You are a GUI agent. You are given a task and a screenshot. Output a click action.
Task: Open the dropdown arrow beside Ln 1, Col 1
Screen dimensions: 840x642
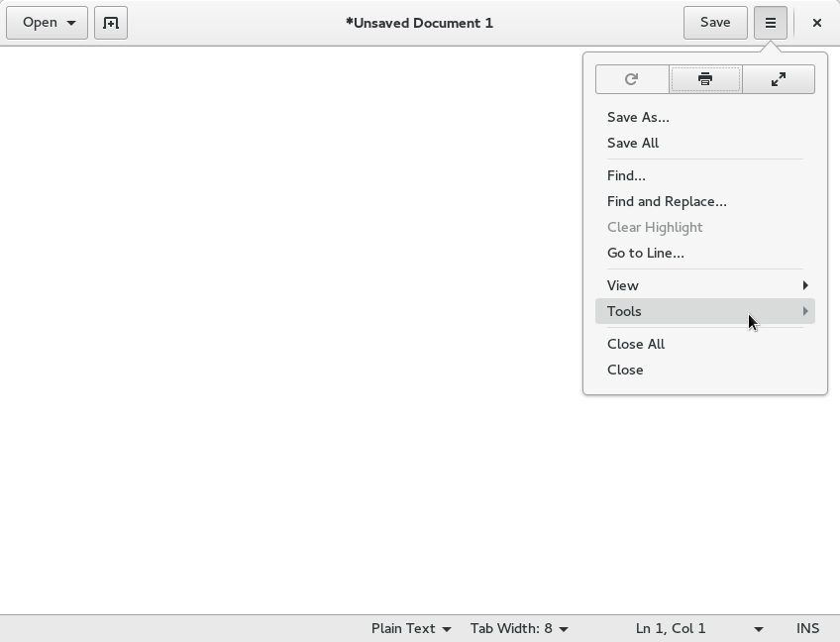759,629
